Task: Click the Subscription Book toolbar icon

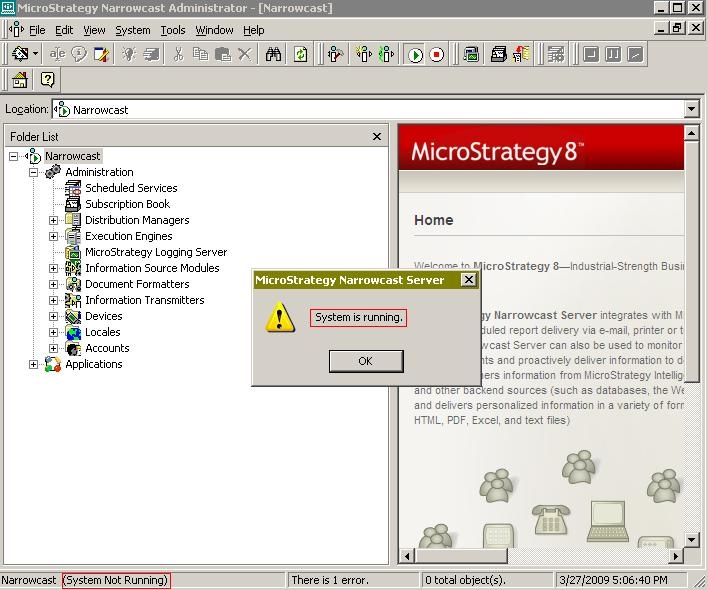Action: (x=498, y=54)
